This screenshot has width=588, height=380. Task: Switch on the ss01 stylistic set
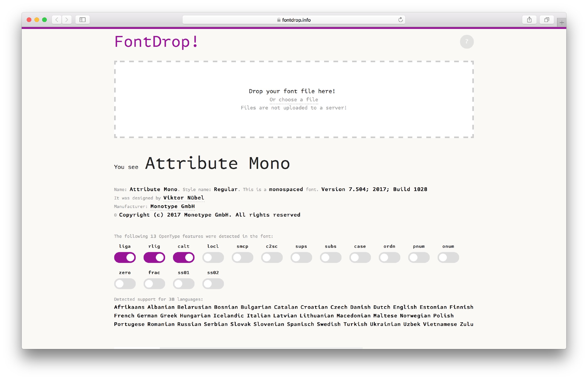(x=184, y=284)
